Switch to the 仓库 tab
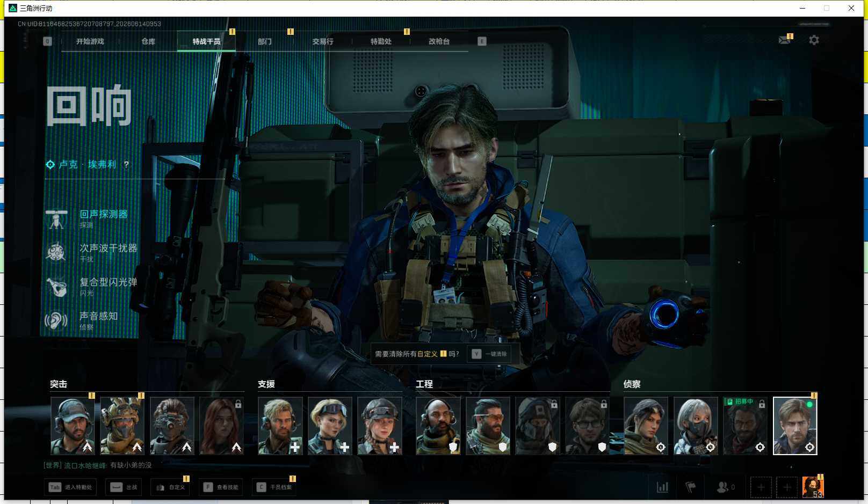Image resolution: width=868 pixels, height=504 pixels. (148, 41)
